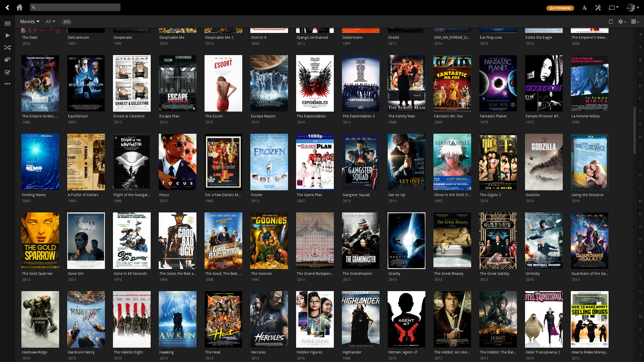
Task: Jump to letter S in index
Action: (640, 265)
